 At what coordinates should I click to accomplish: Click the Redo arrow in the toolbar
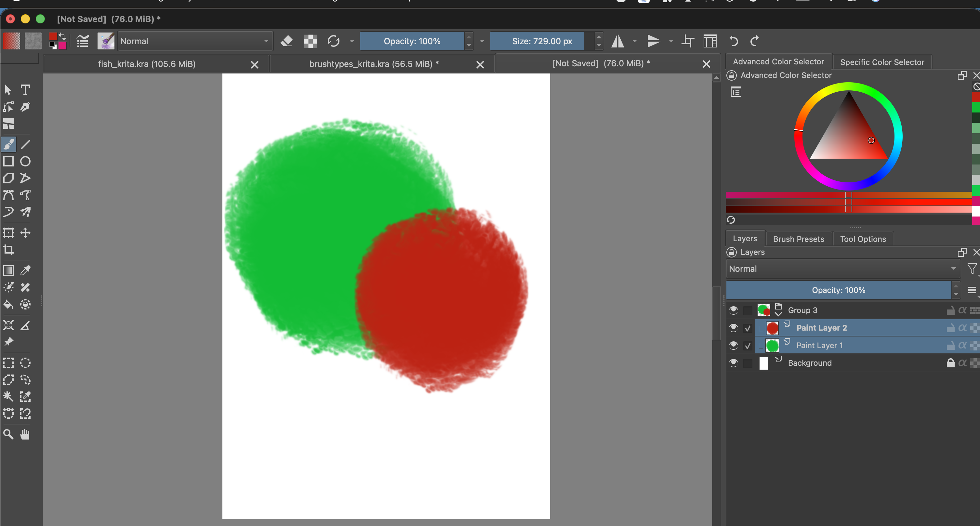coord(755,41)
